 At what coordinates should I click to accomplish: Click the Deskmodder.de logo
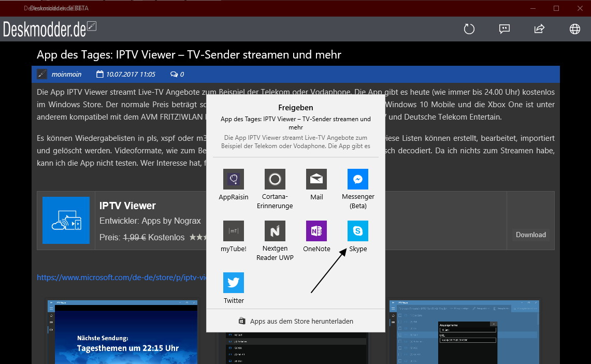tap(49, 29)
